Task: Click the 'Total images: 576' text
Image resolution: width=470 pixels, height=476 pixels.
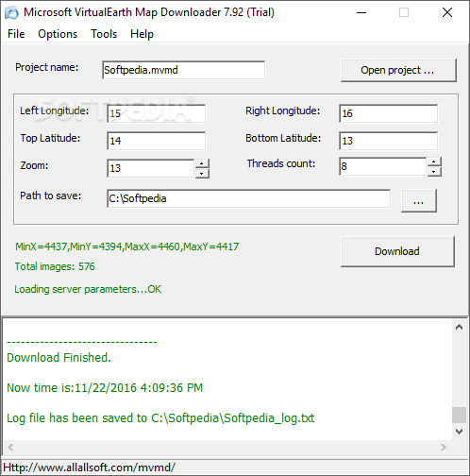Action: coord(55,266)
